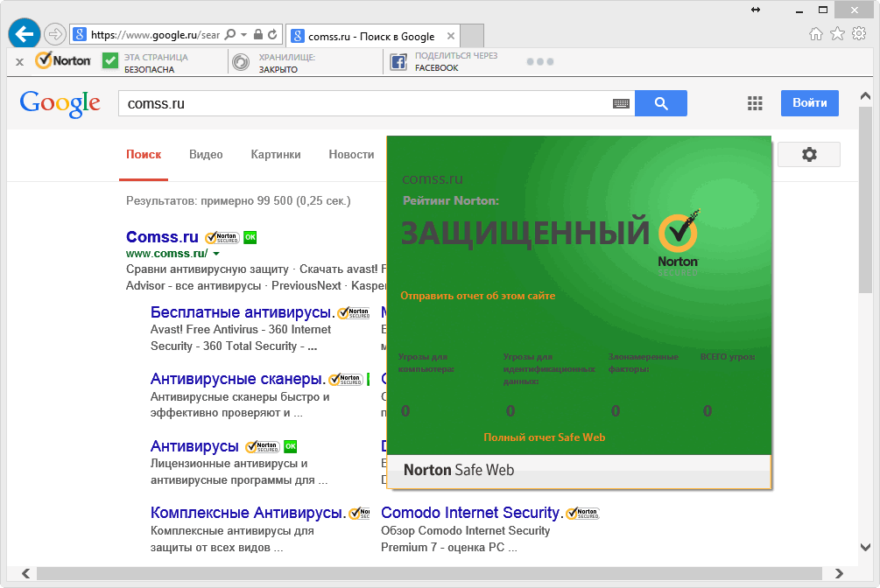Click Norton badge beside 'Comodo Internet Security'
Viewport: 880px width, 588px height.
(x=582, y=513)
